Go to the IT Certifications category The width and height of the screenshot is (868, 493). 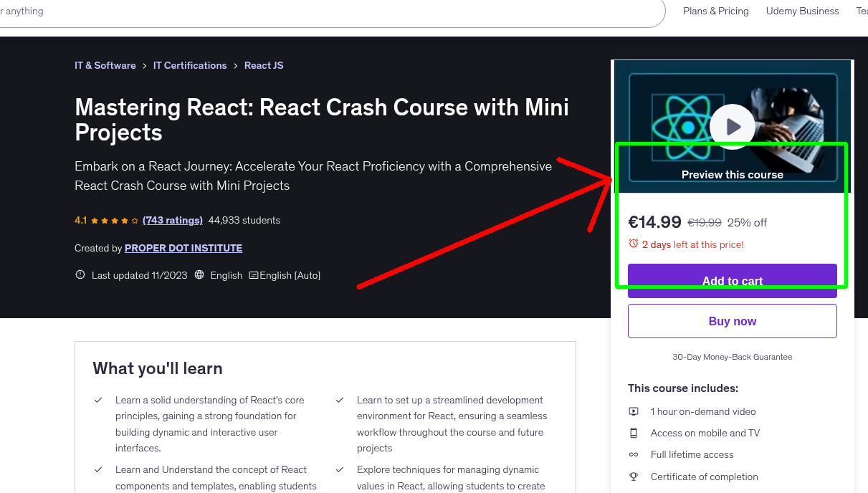pyautogui.click(x=190, y=65)
